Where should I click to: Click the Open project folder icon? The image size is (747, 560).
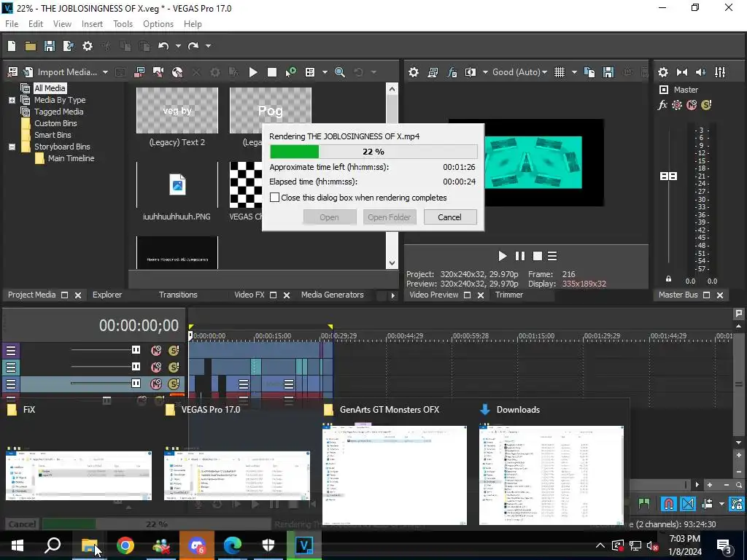coord(31,46)
